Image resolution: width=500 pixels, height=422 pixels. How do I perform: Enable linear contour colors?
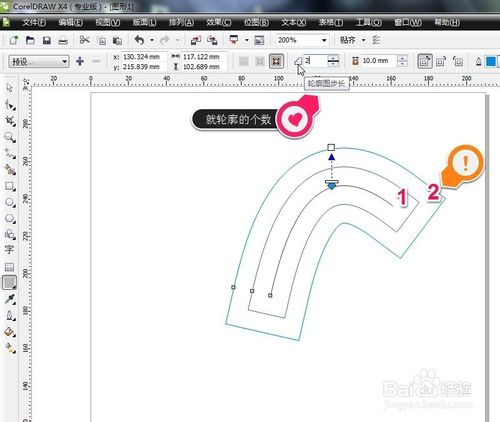(x=425, y=61)
